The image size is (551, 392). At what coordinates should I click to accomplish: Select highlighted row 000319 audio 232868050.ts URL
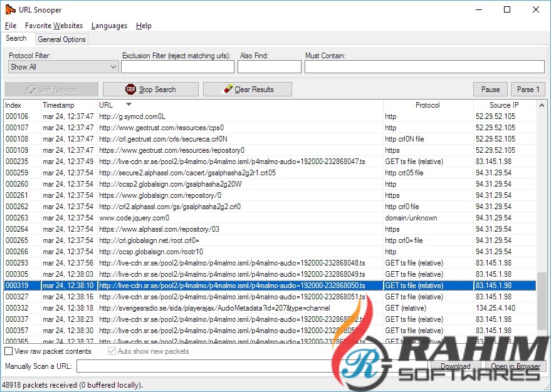[x=232, y=286]
